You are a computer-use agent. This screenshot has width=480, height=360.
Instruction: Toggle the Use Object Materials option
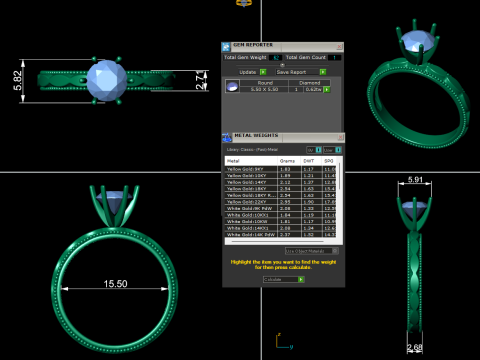coord(312,251)
